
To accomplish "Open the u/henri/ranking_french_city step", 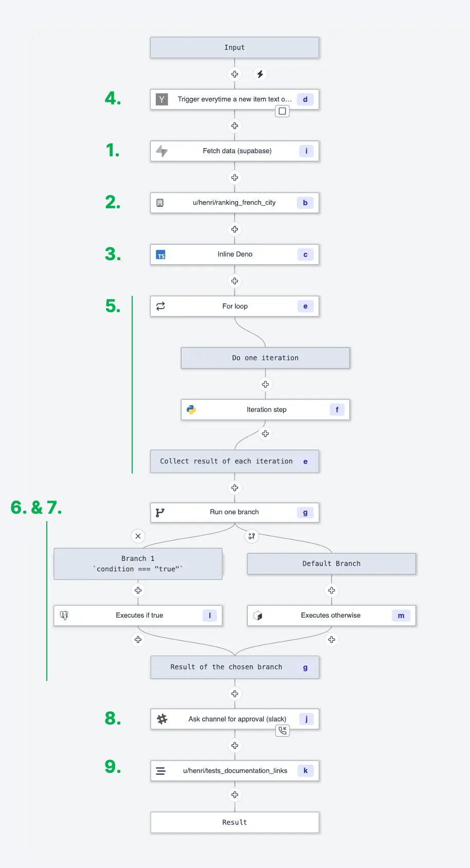I will point(234,203).
